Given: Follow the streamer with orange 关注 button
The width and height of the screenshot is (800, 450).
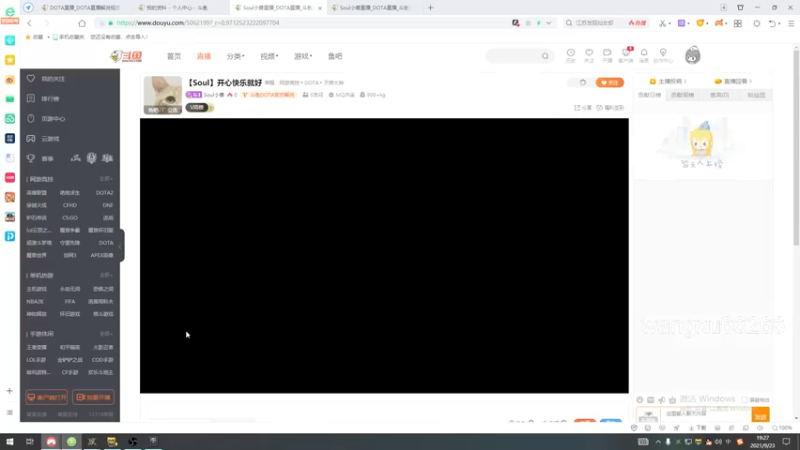Looking at the screenshot, I should [610, 83].
